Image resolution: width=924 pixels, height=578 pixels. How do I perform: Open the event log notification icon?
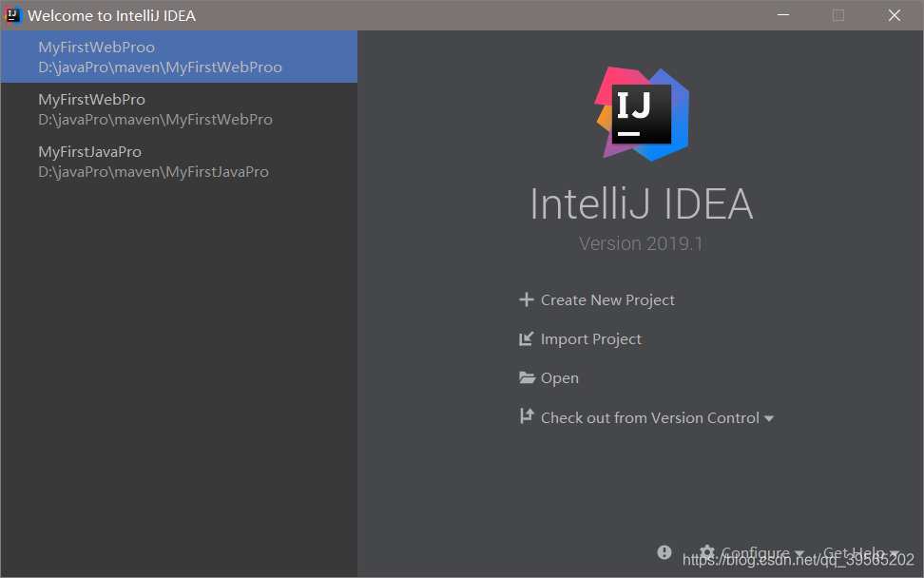(664, 552)
